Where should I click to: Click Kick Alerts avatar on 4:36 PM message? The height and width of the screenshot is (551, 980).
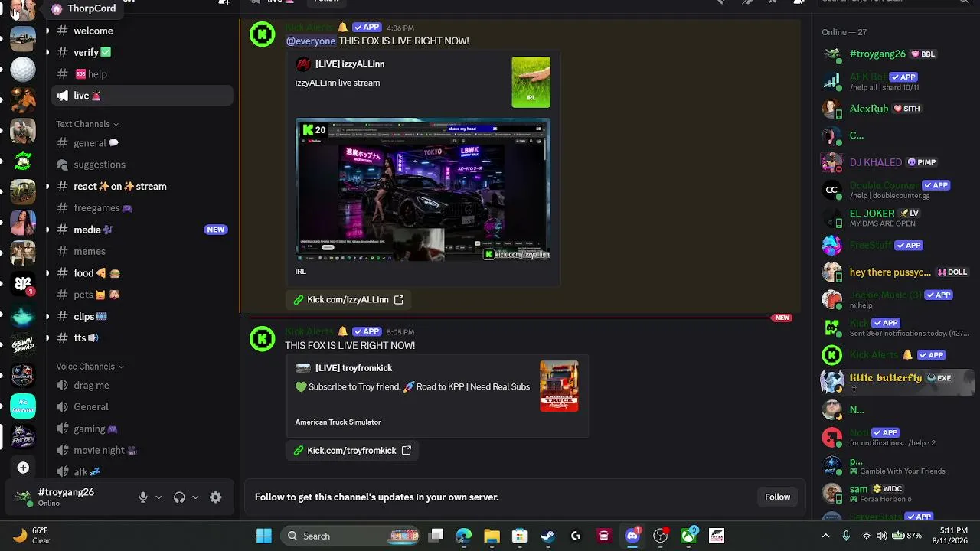click(x=263, y=34)
